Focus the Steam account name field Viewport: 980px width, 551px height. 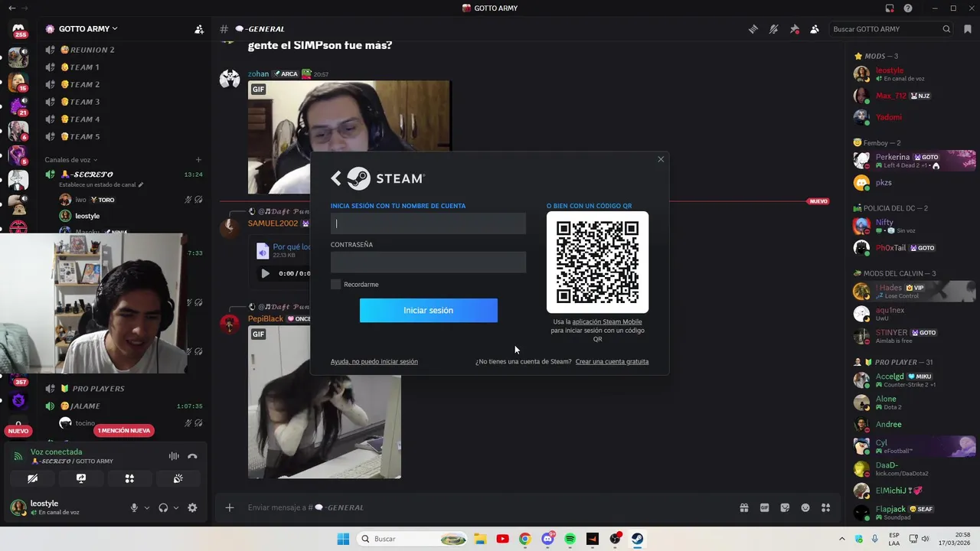coord(428,223)
